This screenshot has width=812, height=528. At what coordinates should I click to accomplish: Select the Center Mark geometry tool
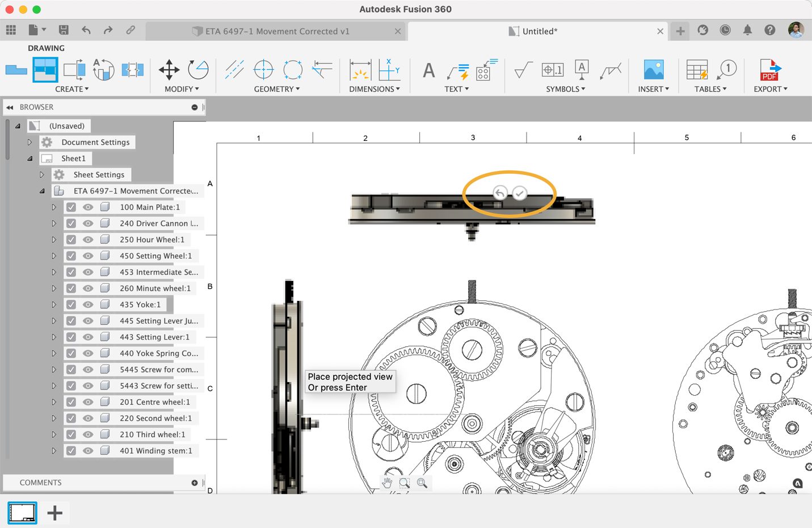point(263,70)
